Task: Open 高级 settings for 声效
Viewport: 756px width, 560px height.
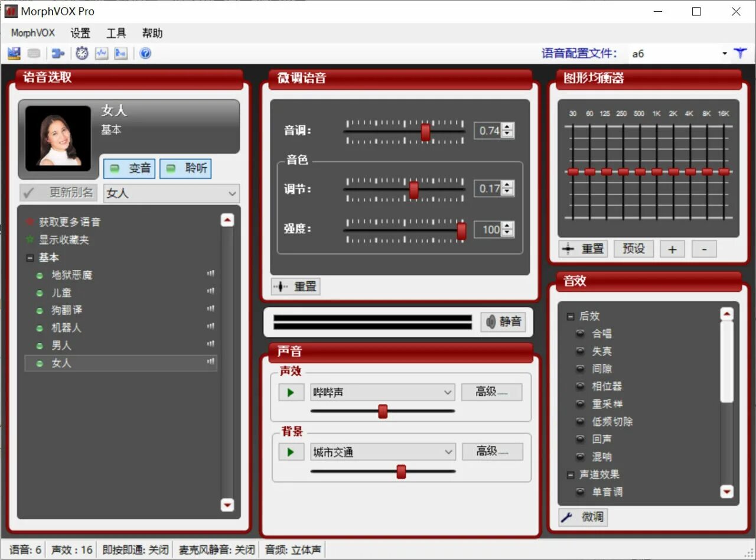Action: [x=492, y=392]
